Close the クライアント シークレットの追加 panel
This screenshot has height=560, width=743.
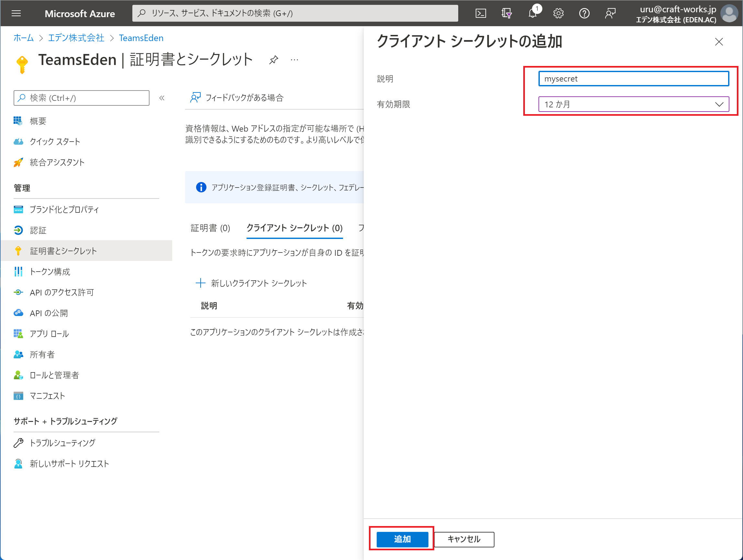(719, 42)
